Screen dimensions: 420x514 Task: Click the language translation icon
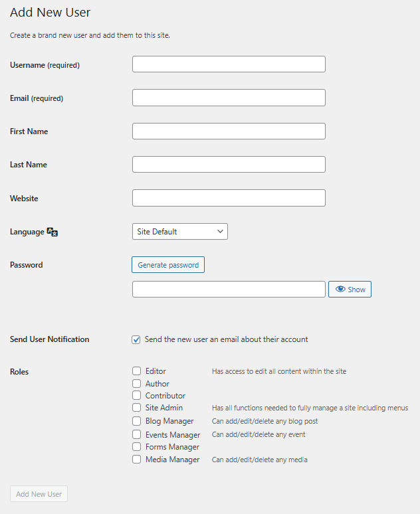point(52,232)
